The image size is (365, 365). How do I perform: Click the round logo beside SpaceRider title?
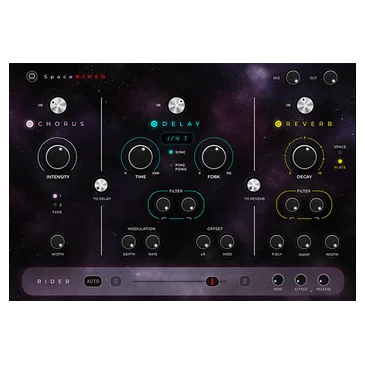32,76
